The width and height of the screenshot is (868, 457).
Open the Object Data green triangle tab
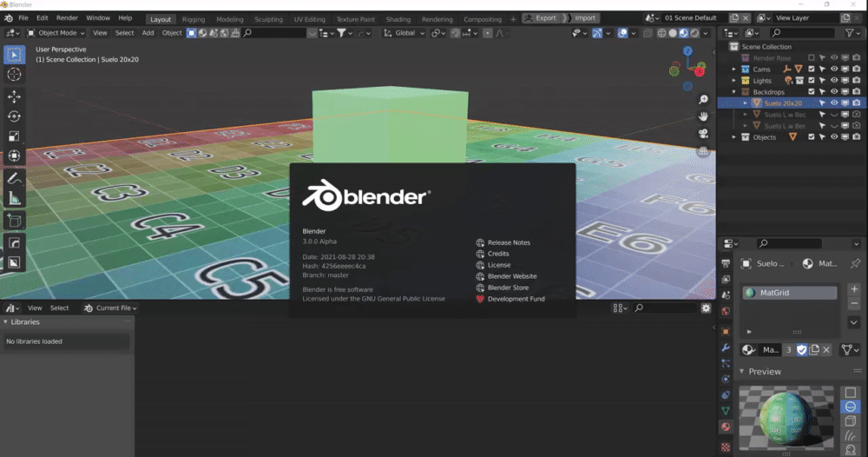tap(726, 411)
